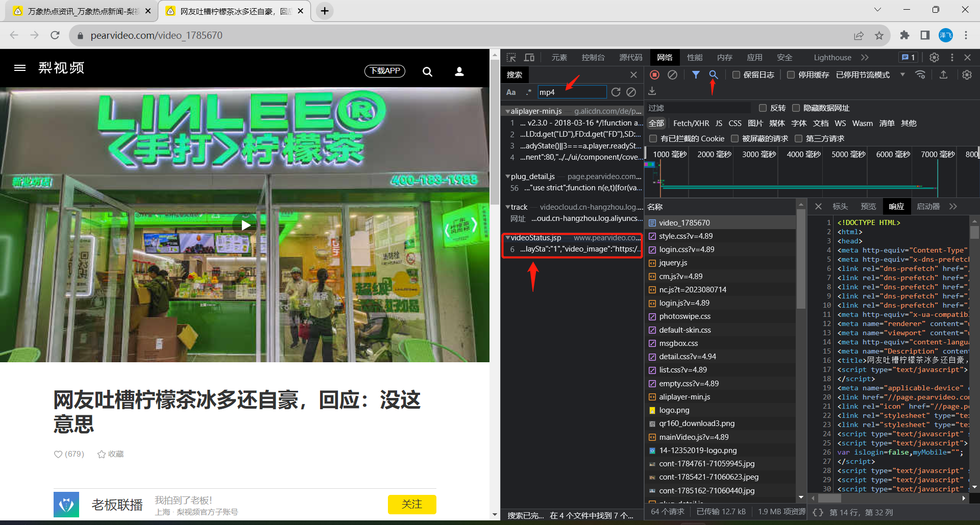
Task: Check hide data URLs checkbox
Action: (796, 108)
